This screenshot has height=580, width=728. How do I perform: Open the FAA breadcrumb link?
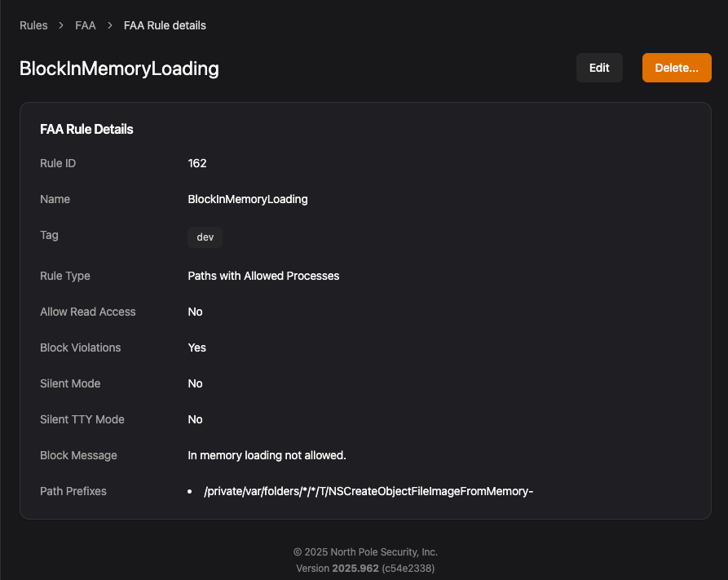86,25
